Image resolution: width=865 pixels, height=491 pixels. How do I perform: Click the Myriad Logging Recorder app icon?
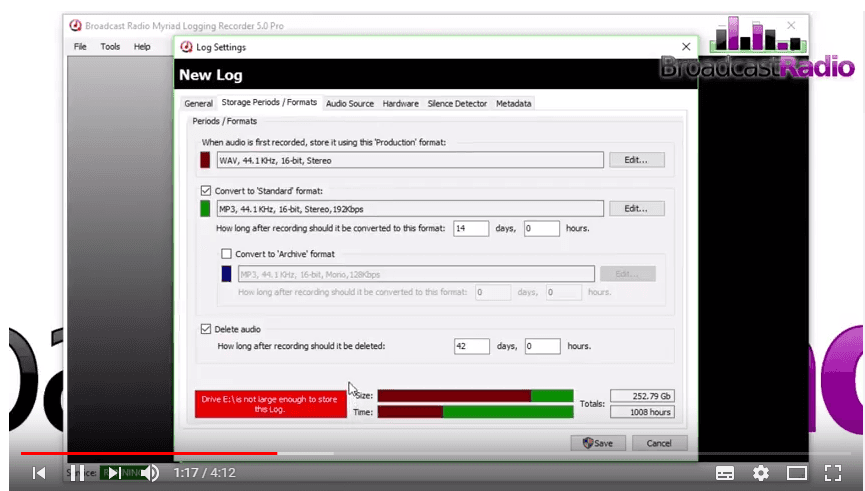[x=75, y=25]
